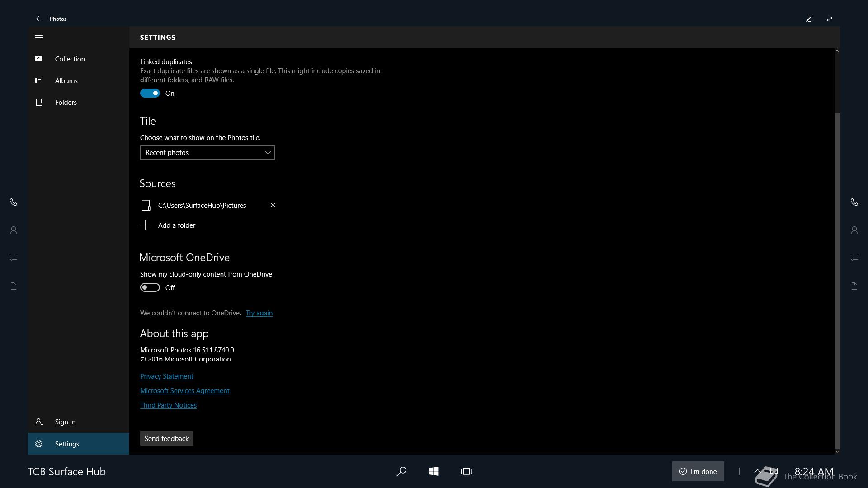Image resolution: width=868 pixels, height=488 pixels.
Task: Open the Privacy Statement link
Action: 166,376
